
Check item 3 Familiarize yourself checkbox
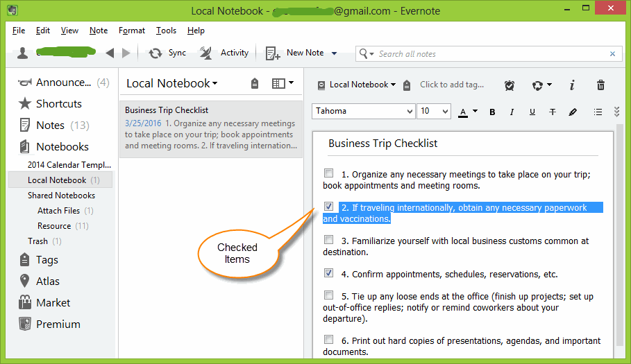point(329,240)
